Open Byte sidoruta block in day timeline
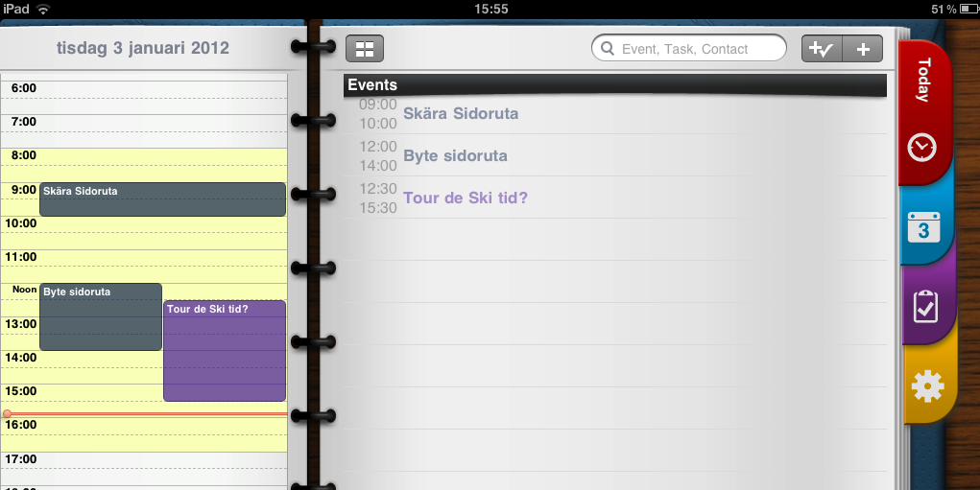Image resolution: width=980 pixels, height=490 pixels. tap(101, 317)
